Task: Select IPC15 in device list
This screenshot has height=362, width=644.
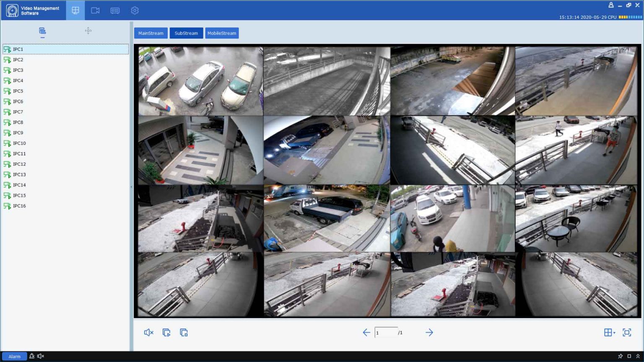Action: 66,196
